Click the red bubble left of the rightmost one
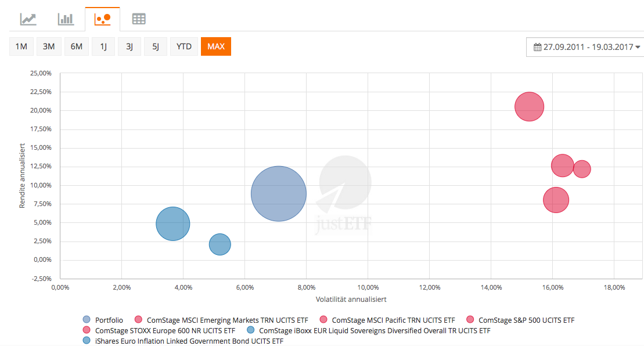The width and height of the screenshot is (644, 346). click(x=562, y=166)
